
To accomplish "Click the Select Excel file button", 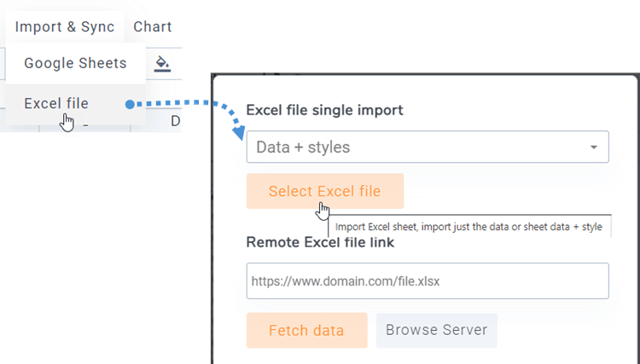I will [x=325, y=191].
